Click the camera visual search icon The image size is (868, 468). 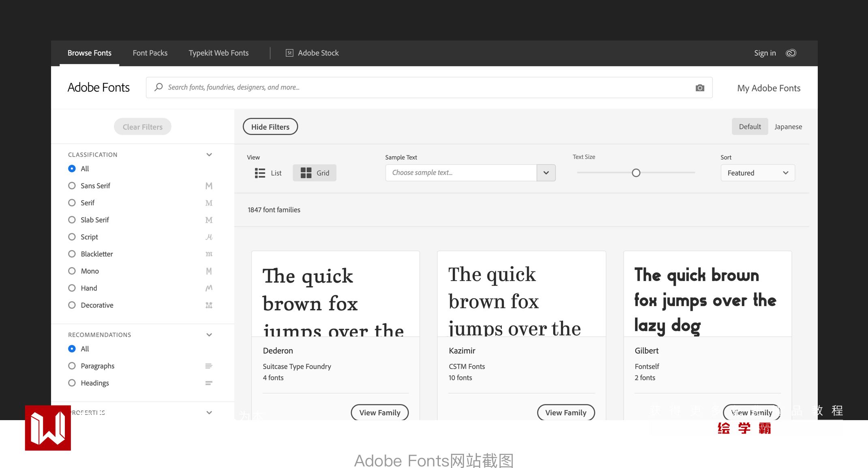[700, 88]
